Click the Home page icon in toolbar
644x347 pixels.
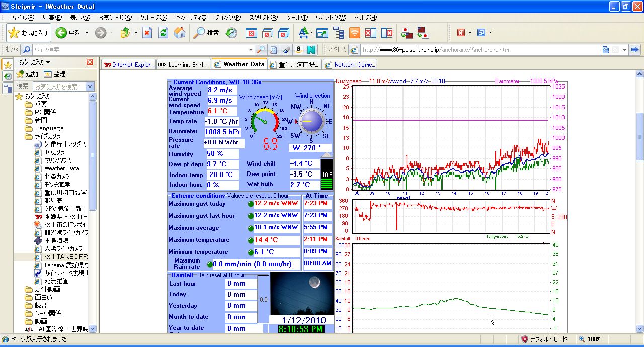pos(180,33)
